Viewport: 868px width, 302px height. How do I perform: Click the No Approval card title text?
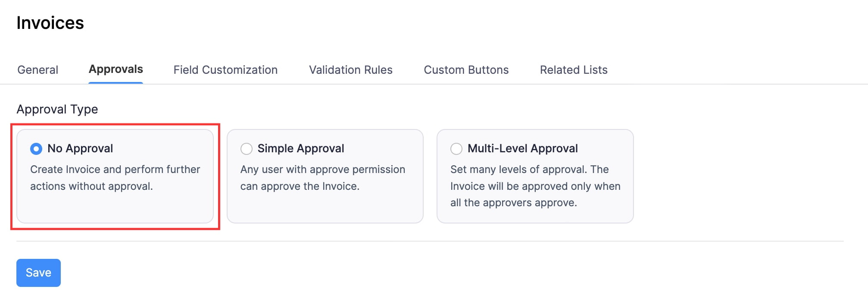click(x=80, y=148)
